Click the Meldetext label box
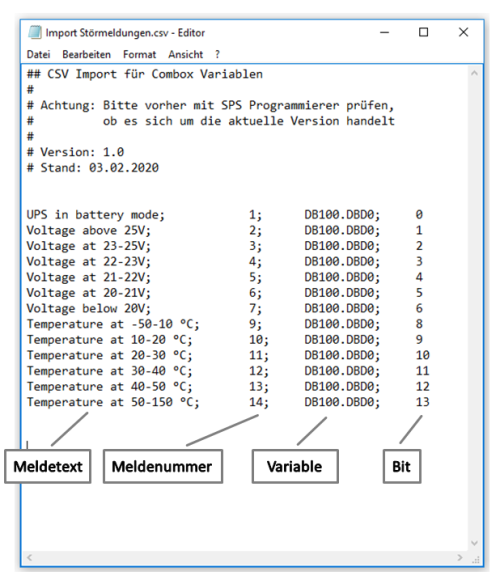The width and height of the screenshot is (500, 580). click(48, 466)
